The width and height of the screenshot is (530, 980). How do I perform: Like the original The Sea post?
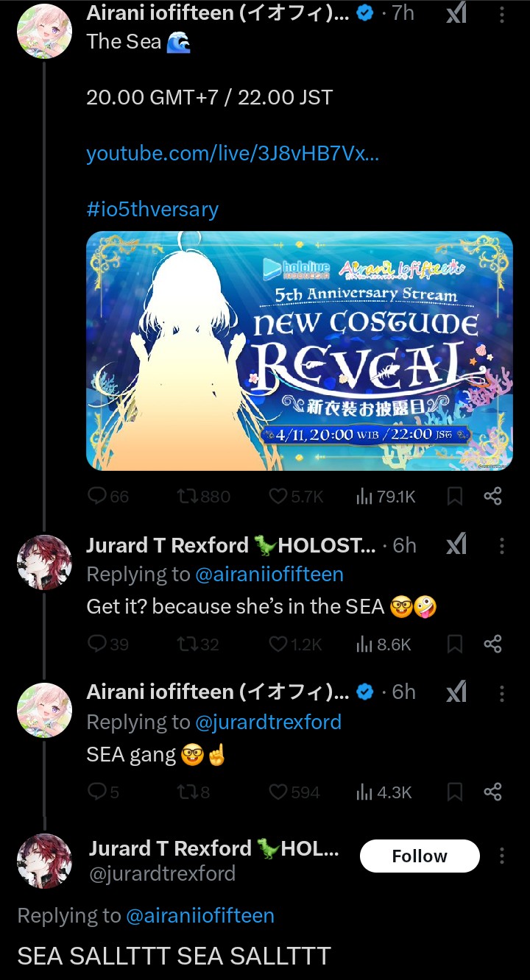pyautogui.click(x=296, y=497)
